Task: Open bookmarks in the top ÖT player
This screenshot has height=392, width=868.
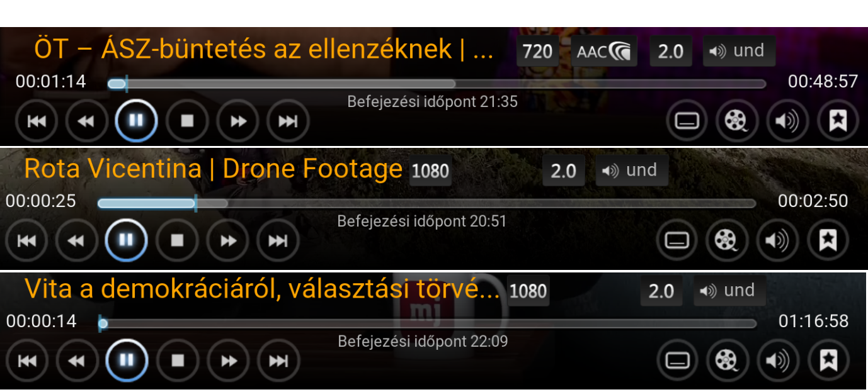Action: pos(838,120)
